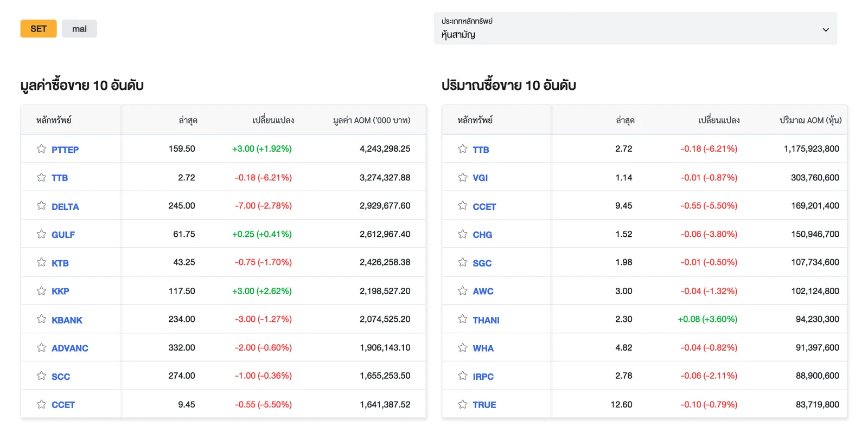This screenshot has height=427, width=868.
Task: Mark CHG with the star icon
Action: pos(462,234)
